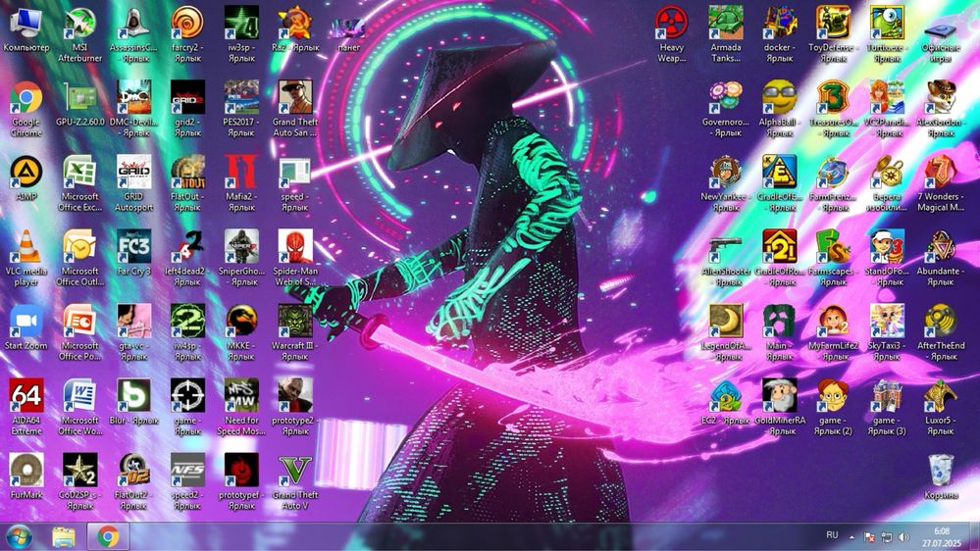Open the Luxor5 shortcut icon

[941, 396]
